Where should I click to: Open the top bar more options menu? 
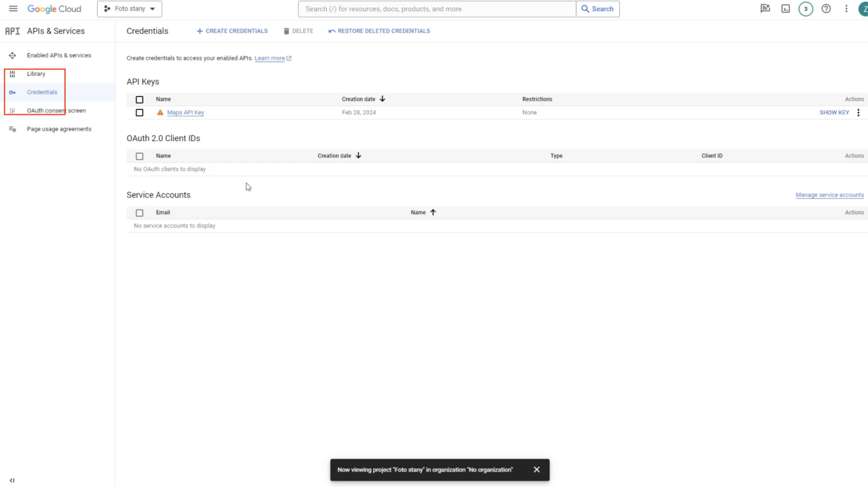click(846, 9)
